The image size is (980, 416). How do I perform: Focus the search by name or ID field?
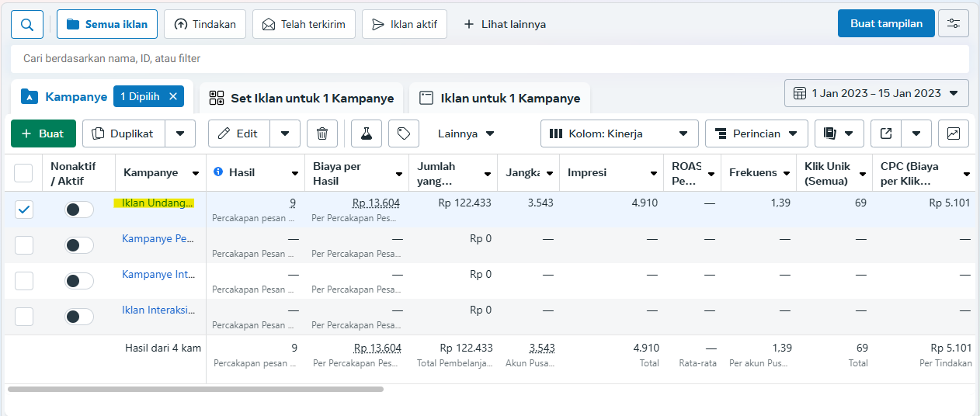489,58
